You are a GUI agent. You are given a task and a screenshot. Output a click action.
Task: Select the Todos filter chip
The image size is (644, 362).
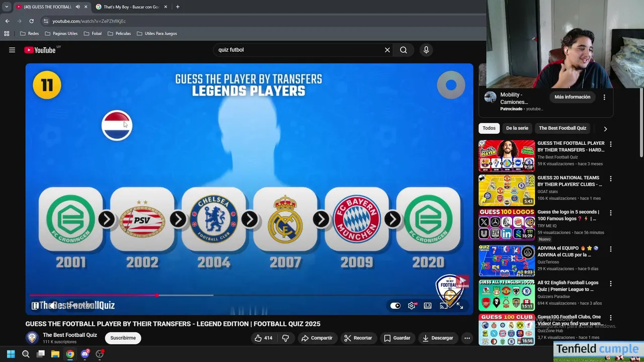click(489, 128)
